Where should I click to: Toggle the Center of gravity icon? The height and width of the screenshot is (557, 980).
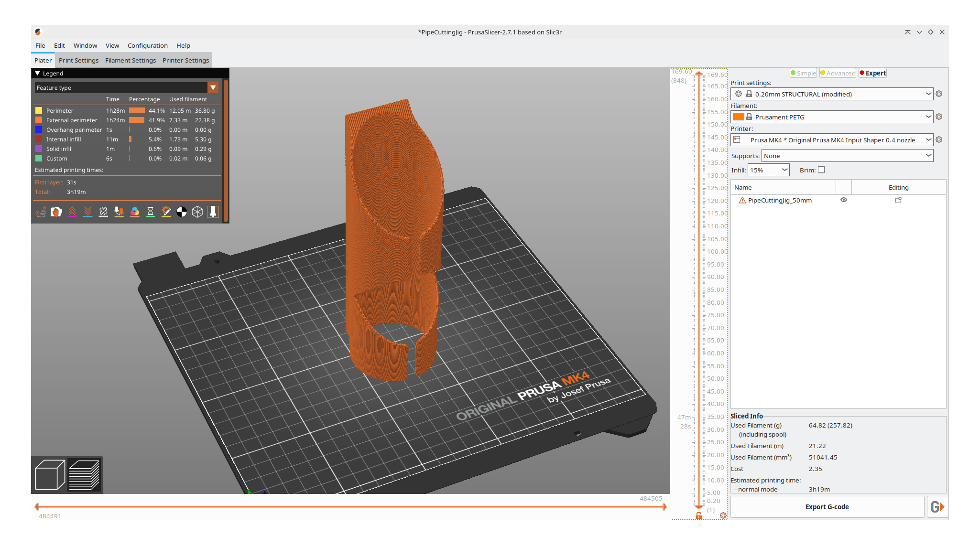click(x=182, y=212)
